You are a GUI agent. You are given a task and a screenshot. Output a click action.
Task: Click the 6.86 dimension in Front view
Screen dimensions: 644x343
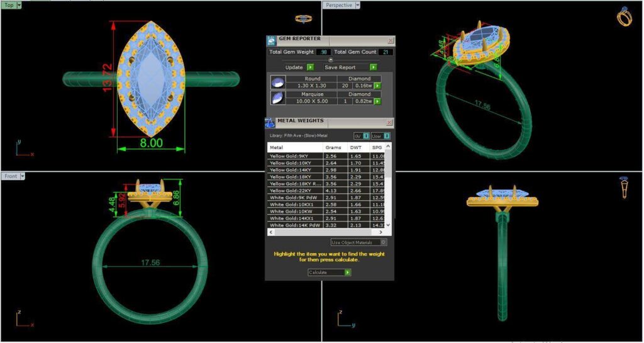pos(177,197)
